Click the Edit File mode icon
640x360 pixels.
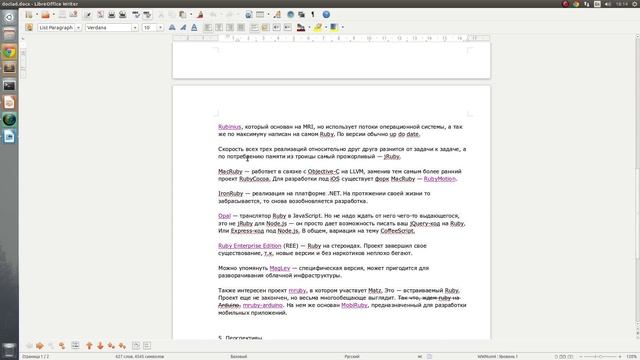(x=87, y=15)
